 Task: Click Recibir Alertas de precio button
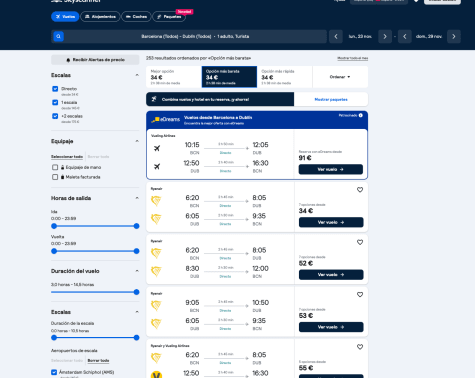click(x=95, y=60)
